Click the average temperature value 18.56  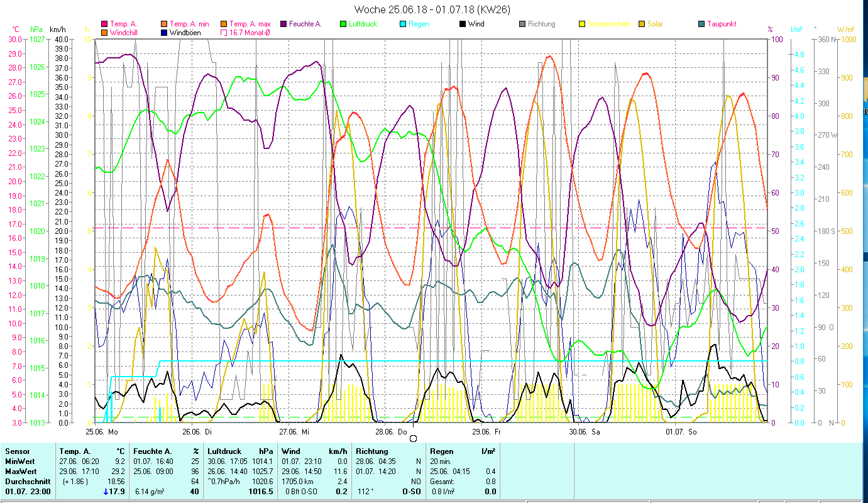click(116, 481)
